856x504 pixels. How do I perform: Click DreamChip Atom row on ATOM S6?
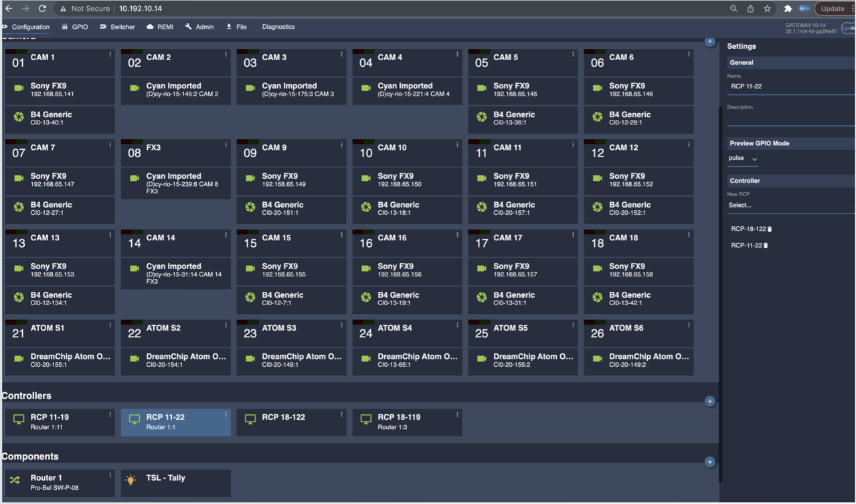tap(639, 361)
